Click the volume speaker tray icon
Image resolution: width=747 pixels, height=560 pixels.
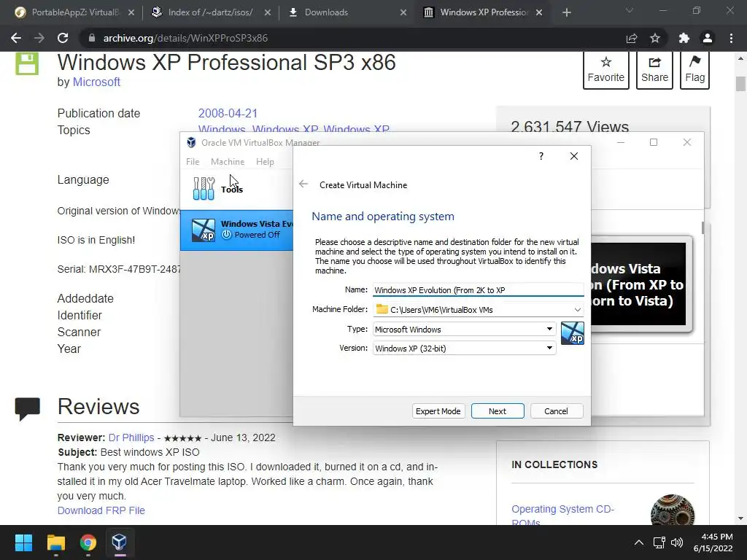coord(677,542)
